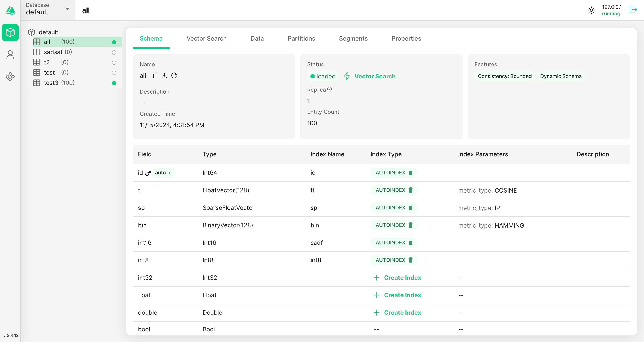644x342 pixels.
Task: Click the download icon beside collection name
Action: (164, 76)
